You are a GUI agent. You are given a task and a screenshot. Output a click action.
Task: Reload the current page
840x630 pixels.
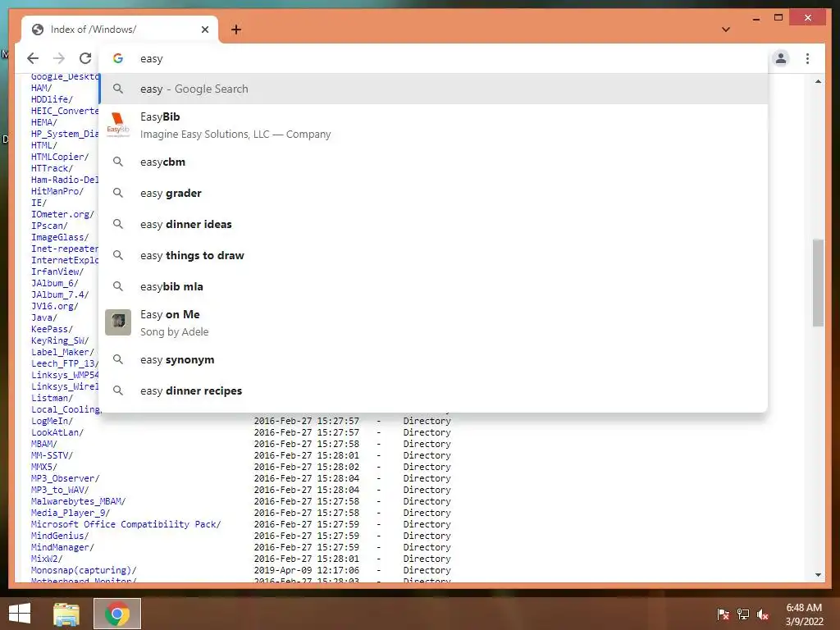point(85,58)
